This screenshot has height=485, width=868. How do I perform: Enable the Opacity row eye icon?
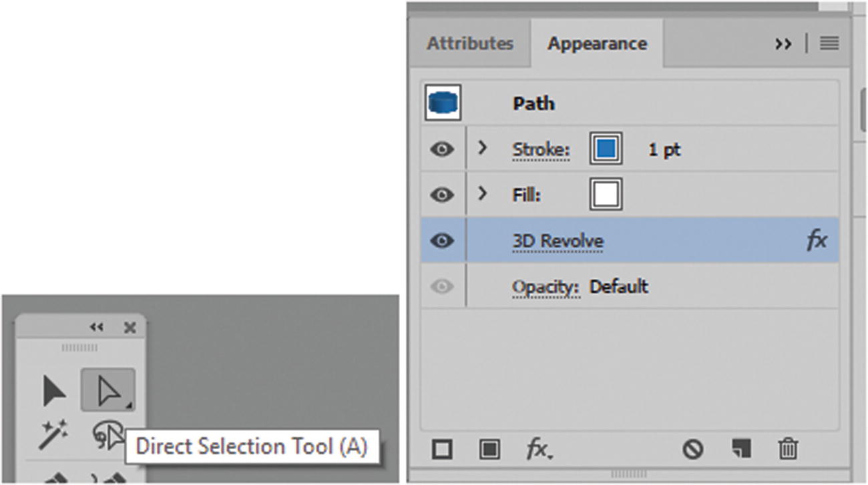[442, 286]
